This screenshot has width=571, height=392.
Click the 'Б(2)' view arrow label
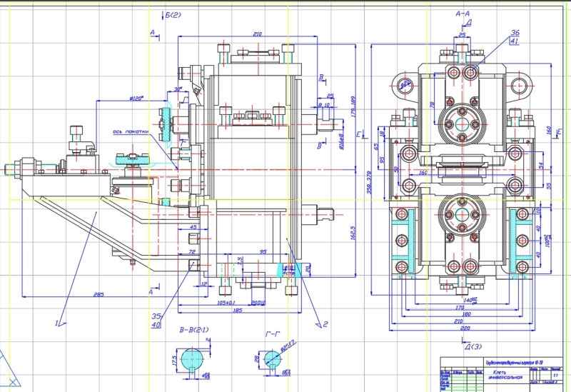click(x=173, y=15)
